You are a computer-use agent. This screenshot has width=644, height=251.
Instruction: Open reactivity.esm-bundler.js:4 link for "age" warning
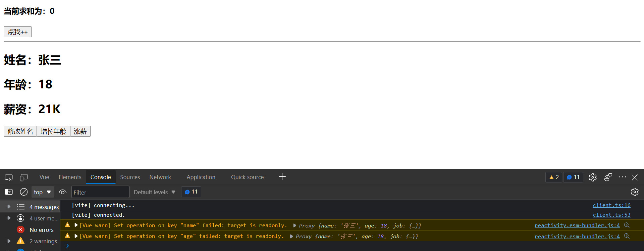click(x=577, y=236)
